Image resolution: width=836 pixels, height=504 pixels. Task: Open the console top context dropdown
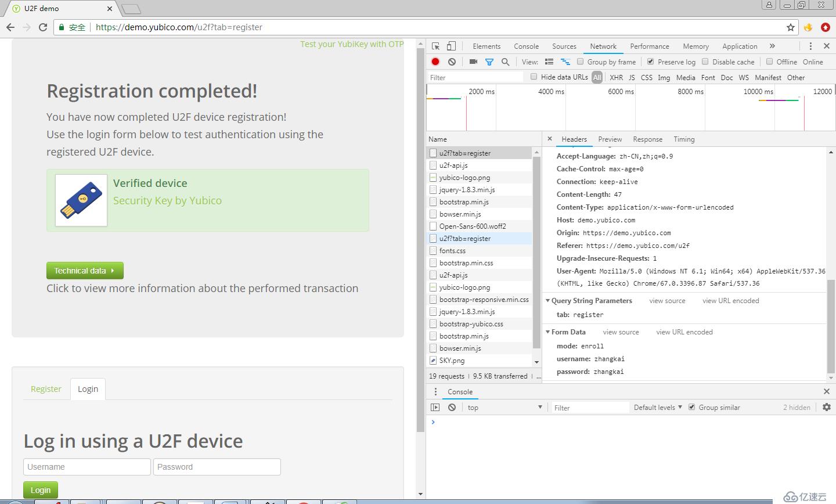tap(505, 407)
